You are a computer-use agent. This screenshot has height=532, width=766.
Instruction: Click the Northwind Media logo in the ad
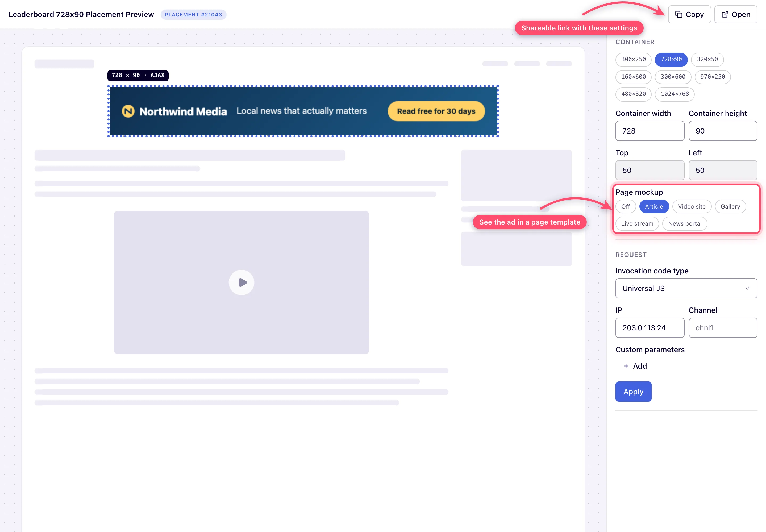click(x=128, y=111)
